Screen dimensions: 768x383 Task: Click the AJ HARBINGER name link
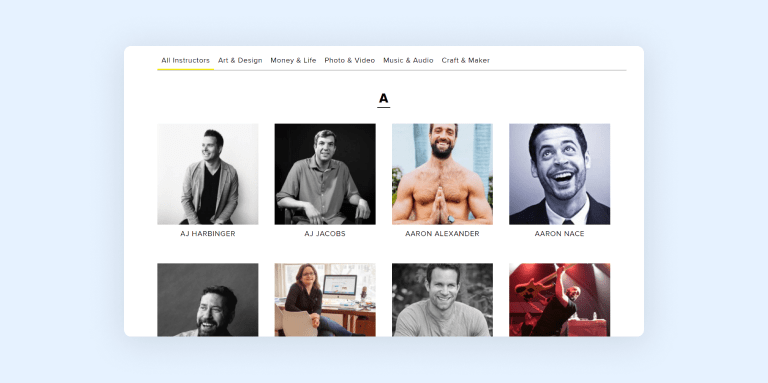click(208, 234)
